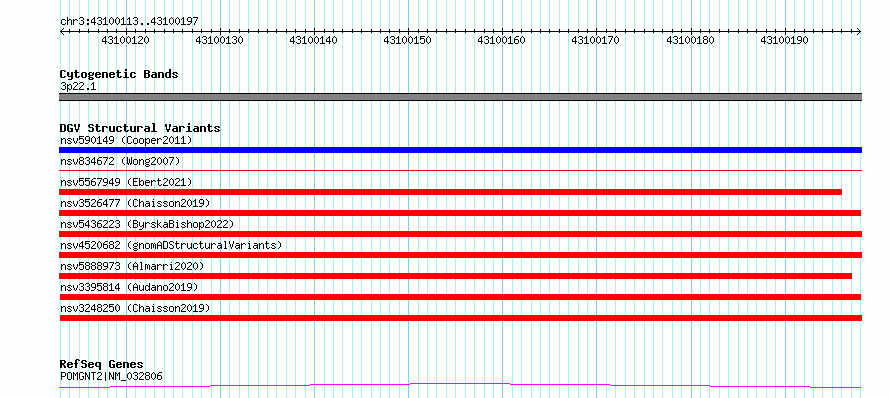Select the nsv834672 Wong2007 thin red line
This screenshot has height=398, width=890.
coord(460,170)
